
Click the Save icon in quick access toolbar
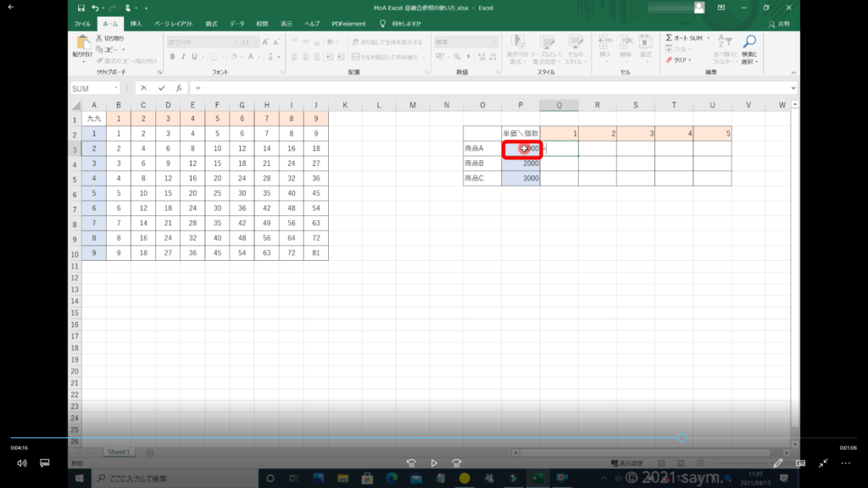[81, 8]
